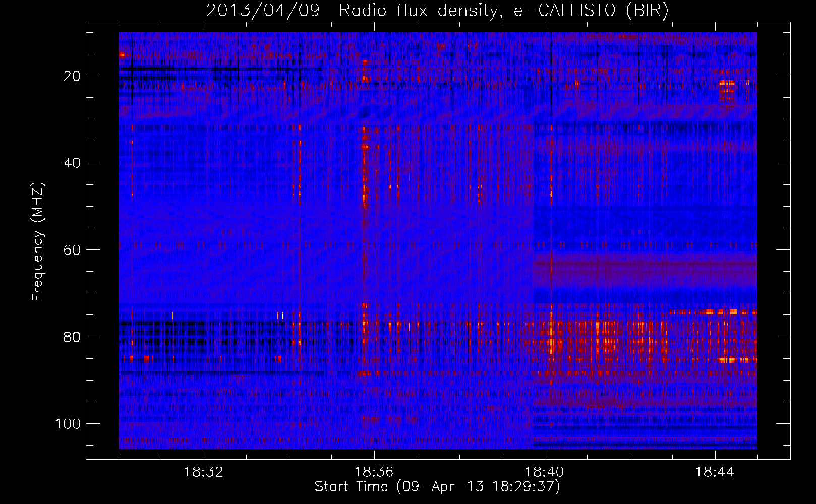
Task: Click the 18:36 time tick label
Action: tap(374, 472)
